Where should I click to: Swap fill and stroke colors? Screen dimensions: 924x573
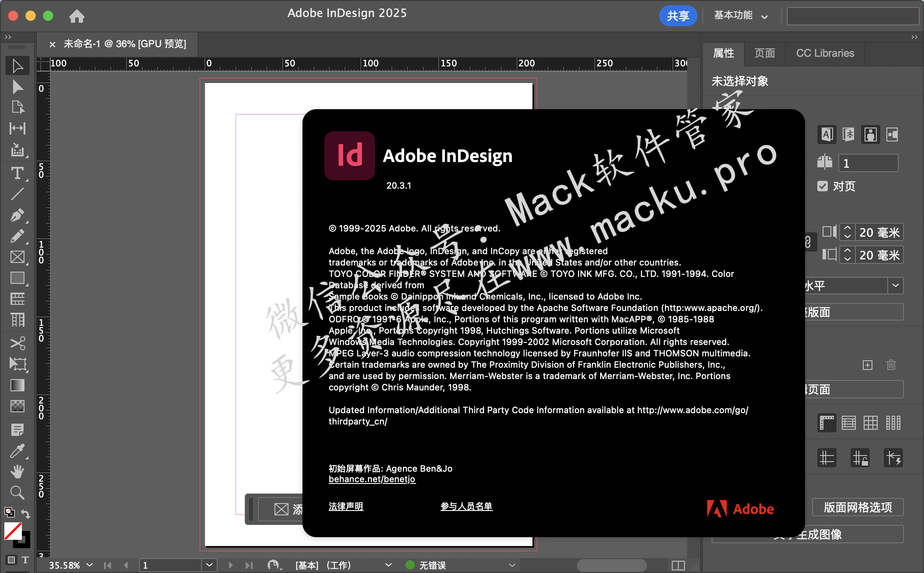pyautogui.click(x=26, y=514)
